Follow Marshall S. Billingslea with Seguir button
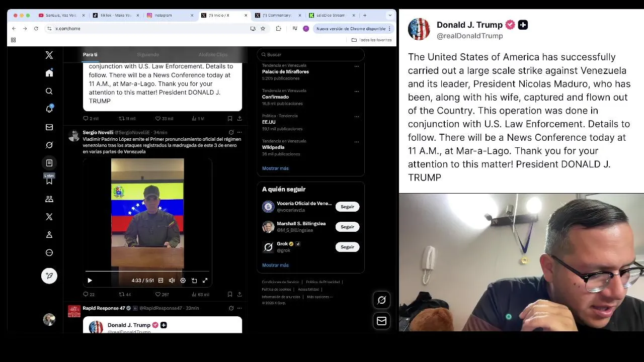644x362 pixels. point(347,227)
